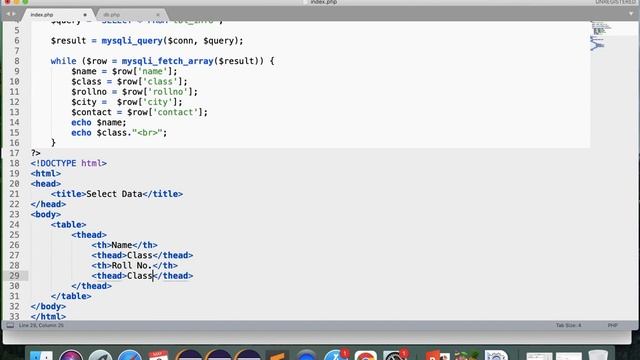Screen dimensions: 640x360
Task: Open Siri from the Dock
Action: [71, 355]
